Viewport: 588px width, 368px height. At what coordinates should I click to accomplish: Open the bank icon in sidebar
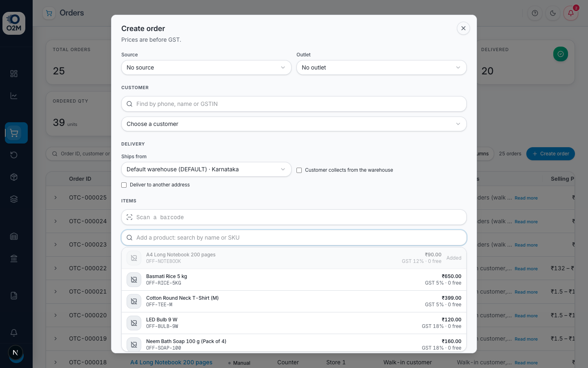click(14, 258)
